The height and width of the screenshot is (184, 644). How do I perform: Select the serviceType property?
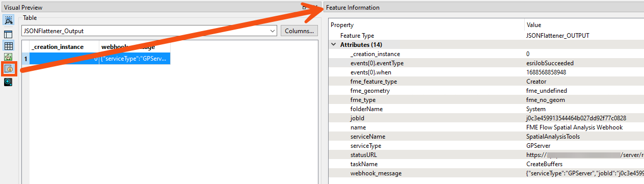pyautogui.click(x=366, y=146)
